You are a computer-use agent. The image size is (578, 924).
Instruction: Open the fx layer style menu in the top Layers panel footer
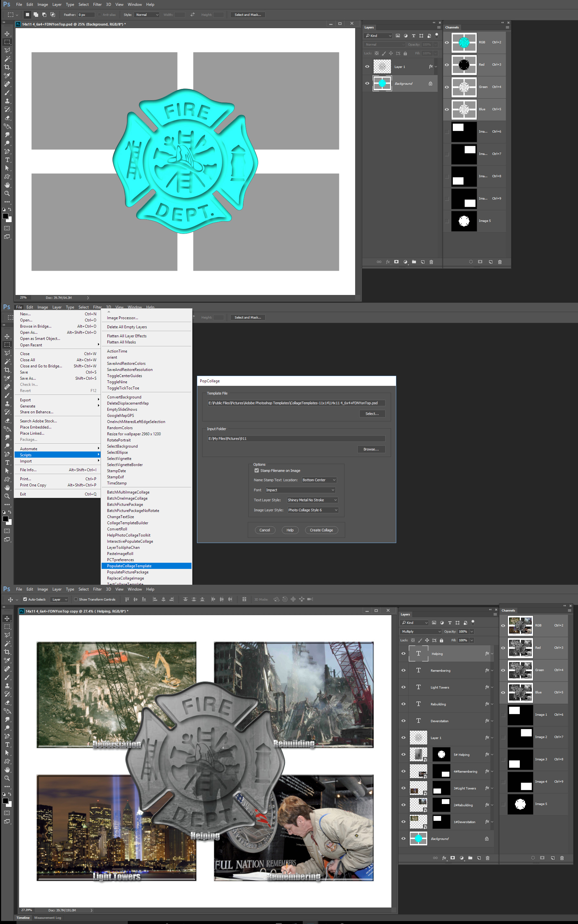click(387, 262)
